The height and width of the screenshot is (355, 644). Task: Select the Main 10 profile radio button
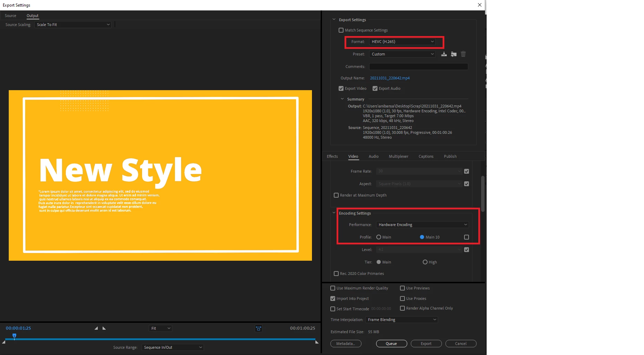click(x=422, y=237)
